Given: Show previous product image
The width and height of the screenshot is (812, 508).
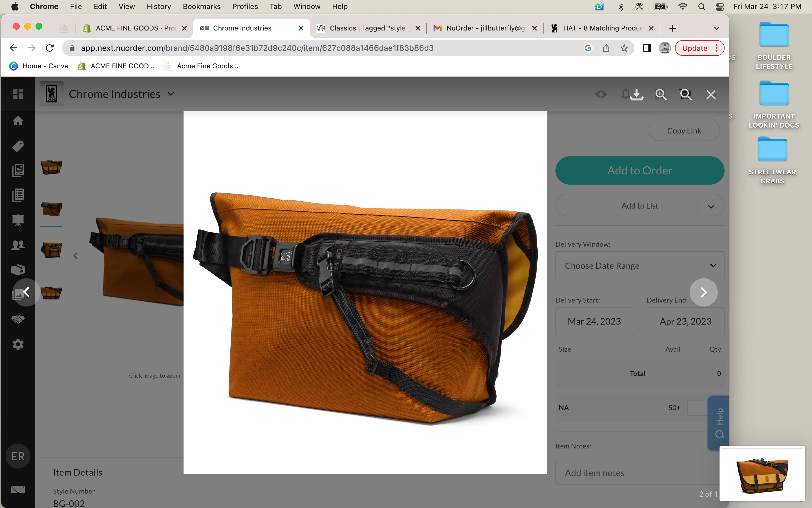Looking at the screenshot, I should (x=27, y=292).
